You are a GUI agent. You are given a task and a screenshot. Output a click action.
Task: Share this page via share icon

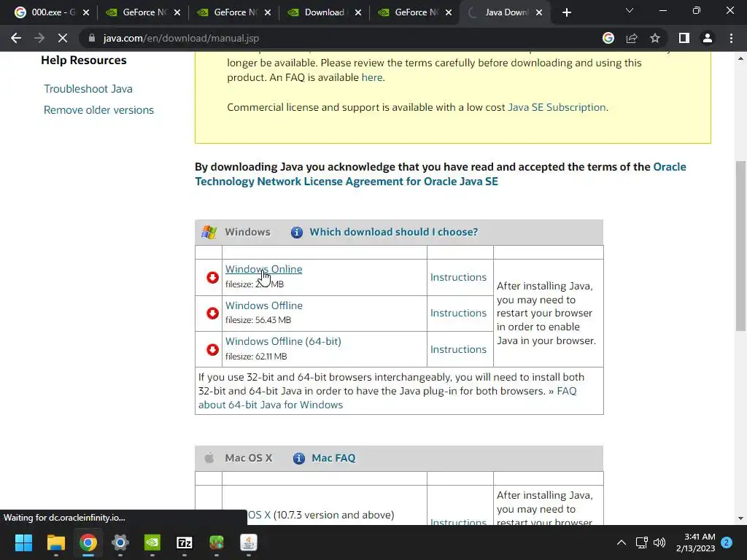[632, 38]
